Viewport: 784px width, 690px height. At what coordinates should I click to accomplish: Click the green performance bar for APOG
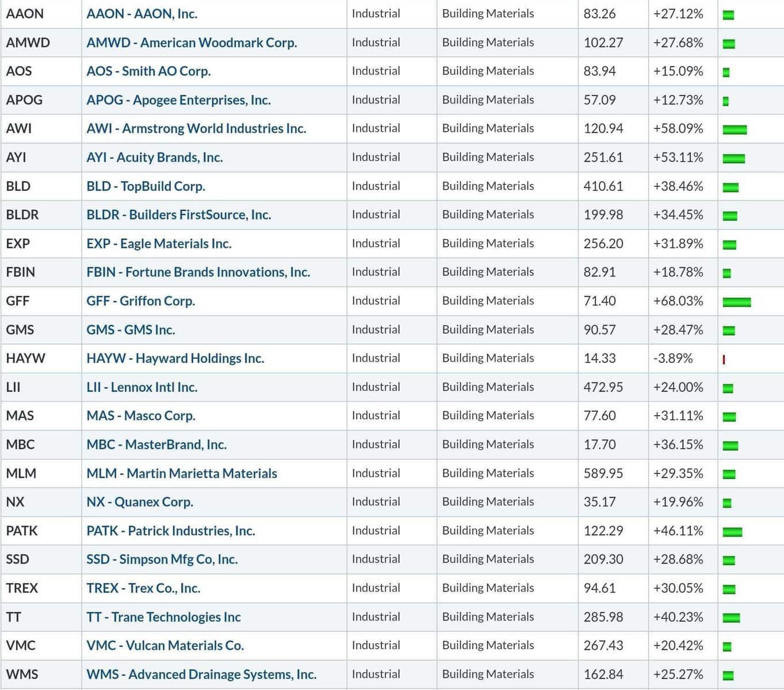[726, 101]
